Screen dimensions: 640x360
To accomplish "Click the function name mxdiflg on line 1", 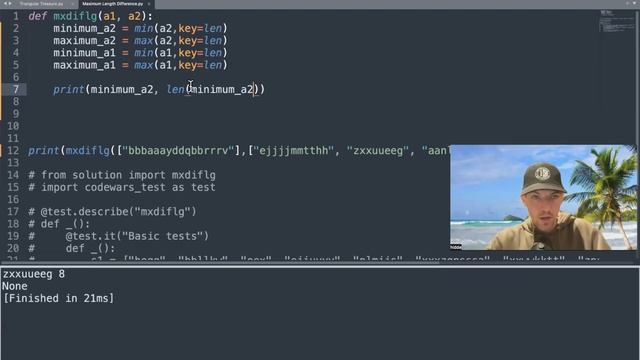I will (75, 16).
